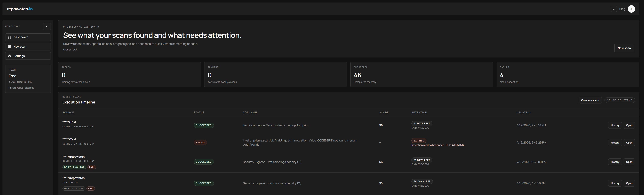The width and height of the screenshot is (644, 195).
Task: Click score 55 in repowatch row
Action: (x=381, y=183)
